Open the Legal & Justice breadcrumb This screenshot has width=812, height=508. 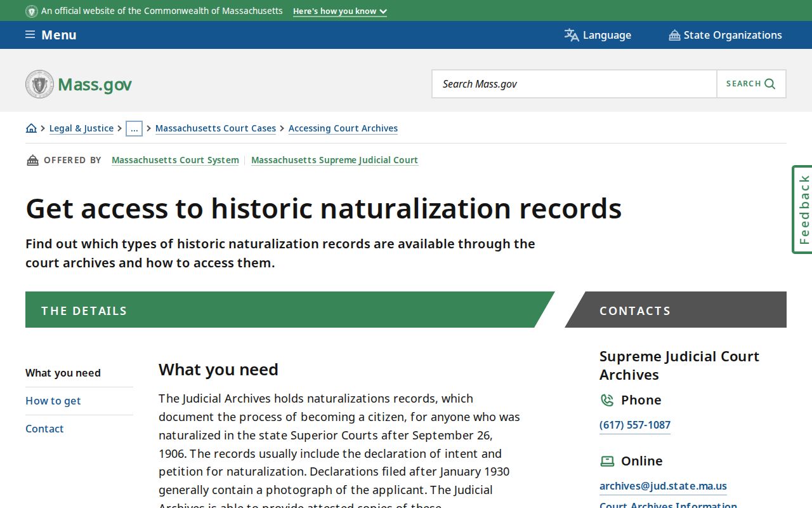pyautogui.click(x=81, y=128)
